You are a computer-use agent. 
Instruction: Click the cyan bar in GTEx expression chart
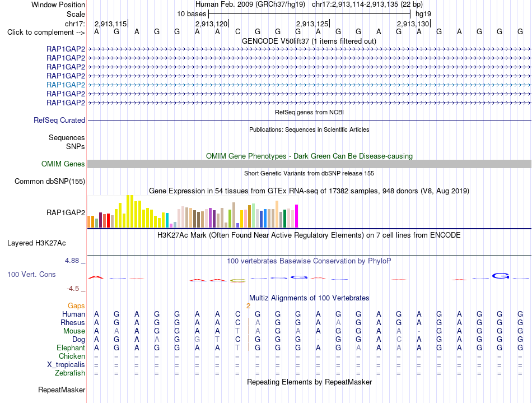167,220
